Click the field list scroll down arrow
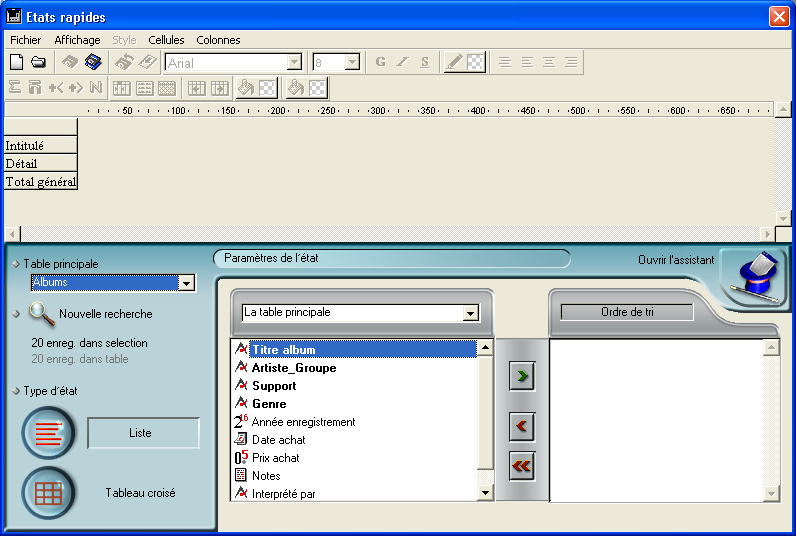This screenshot has height=536, width=796. coord(485,493)
